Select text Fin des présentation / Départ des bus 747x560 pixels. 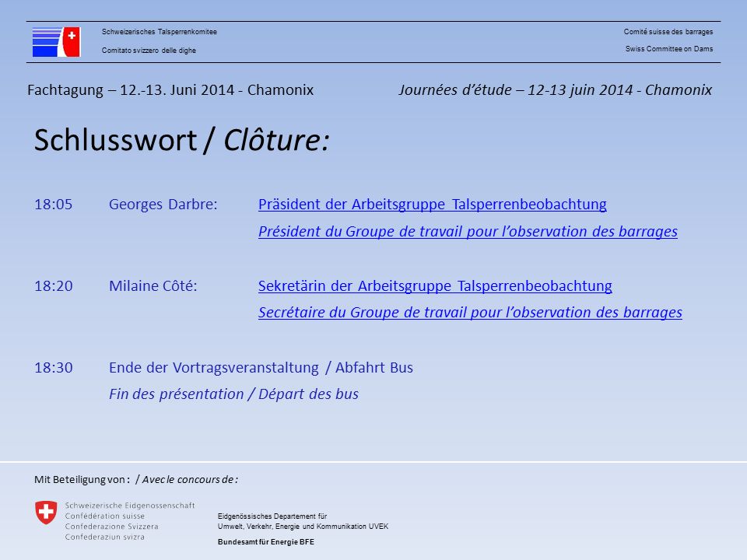pyautogui.click(x=233, y=394)
